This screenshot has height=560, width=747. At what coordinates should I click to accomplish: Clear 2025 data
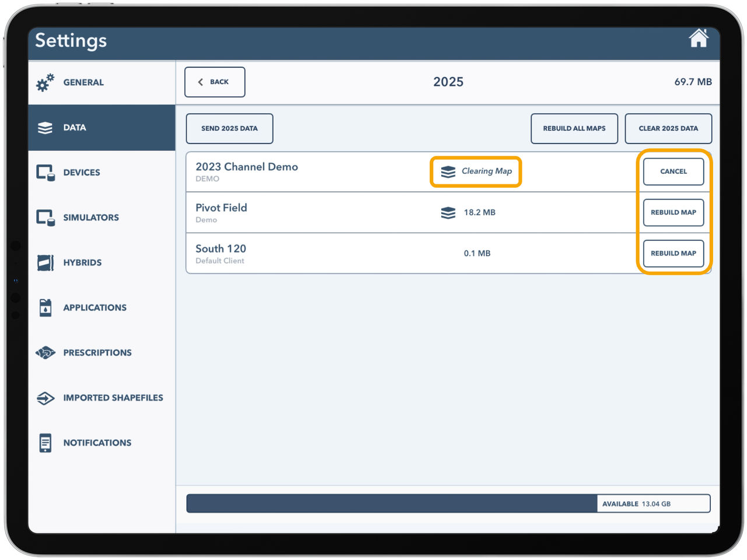[x=668, y=128]
